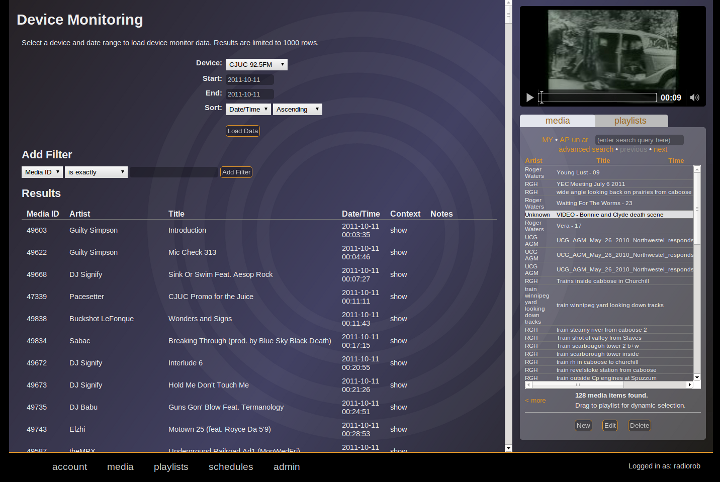Viewport: 720px width, 482px height.
Task: Click the search query input field
Action: pos(639,140)
